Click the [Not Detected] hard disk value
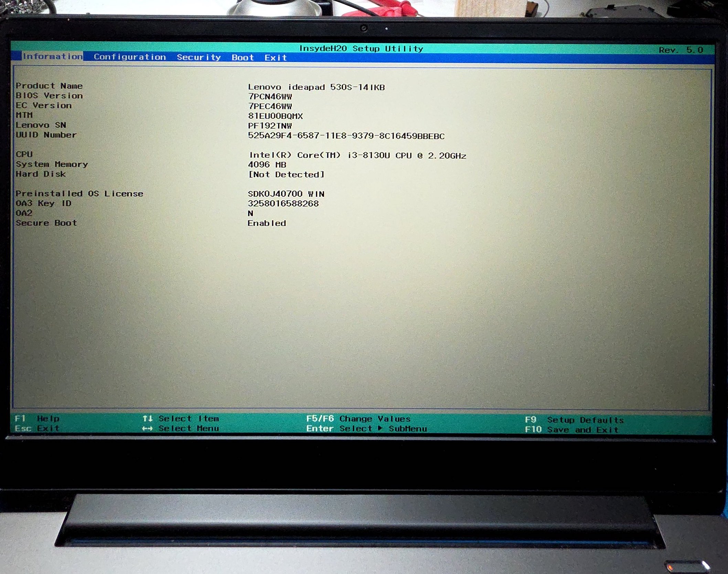 (x=286, y=175)
